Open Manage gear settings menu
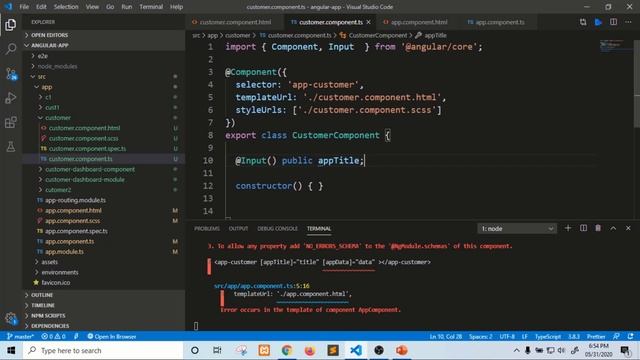 11,318
